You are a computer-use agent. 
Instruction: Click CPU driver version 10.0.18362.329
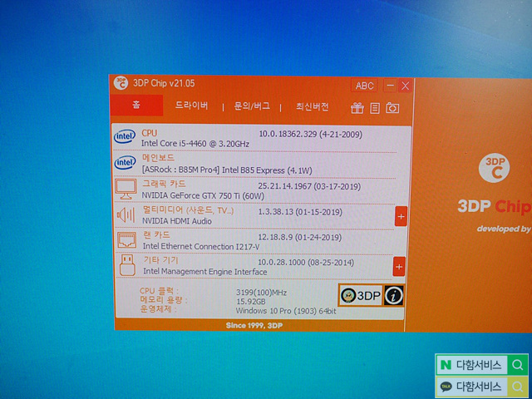[288, 134]
